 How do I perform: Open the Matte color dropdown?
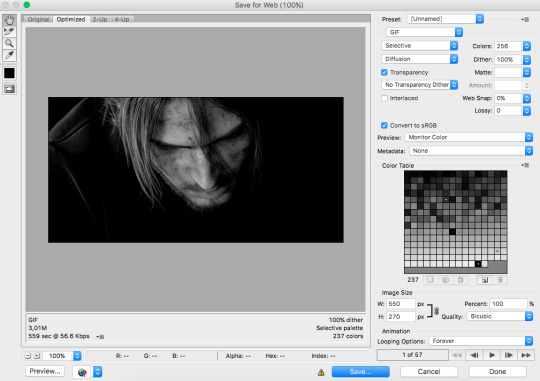527,72
